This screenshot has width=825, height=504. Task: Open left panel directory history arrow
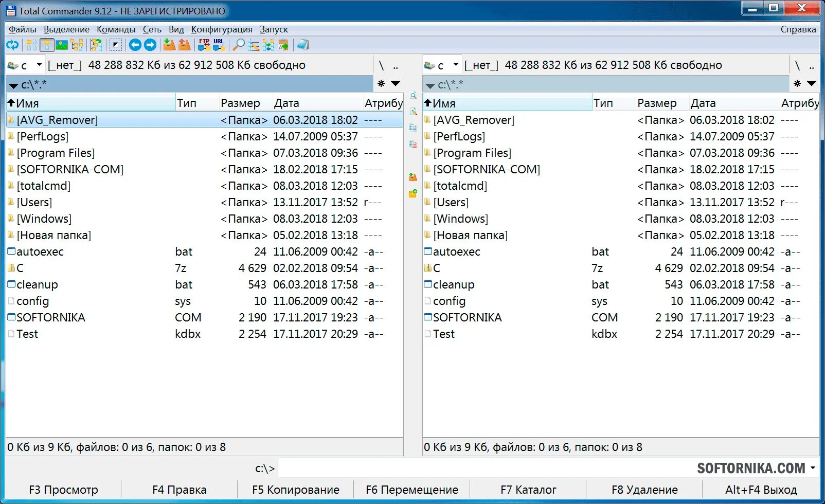396,83
